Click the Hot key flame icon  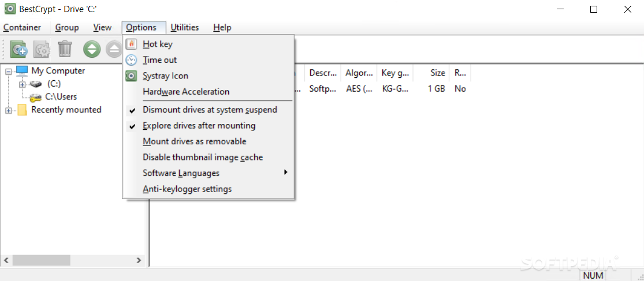(x=131, y=44)
